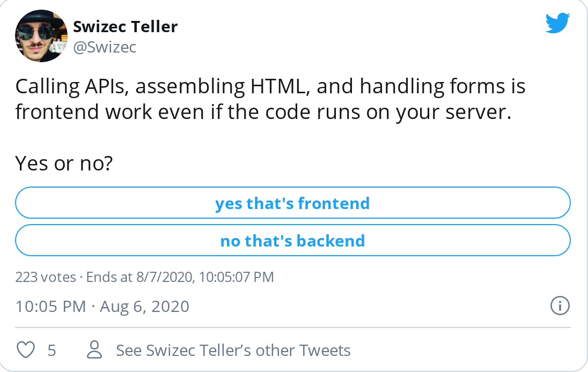The image size is (588, 372).
Task: Click 'See Swizec Teller's other Tweets'
Action: [x=233, y=349]
